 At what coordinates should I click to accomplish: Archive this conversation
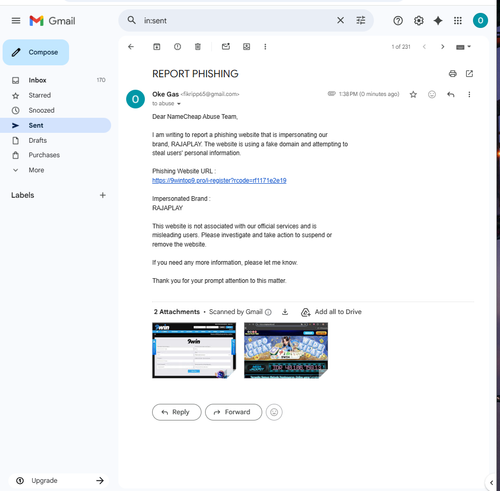pos(156,47)
